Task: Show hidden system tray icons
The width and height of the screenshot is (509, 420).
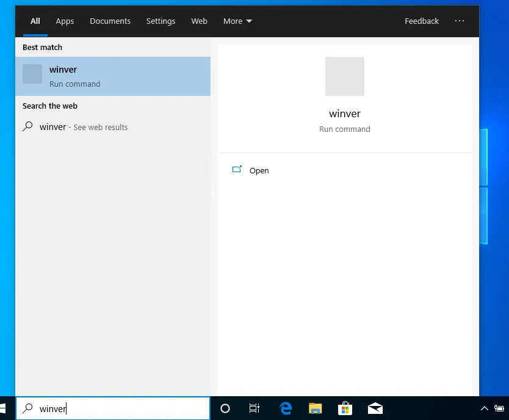Action: (x=484, y=408)
